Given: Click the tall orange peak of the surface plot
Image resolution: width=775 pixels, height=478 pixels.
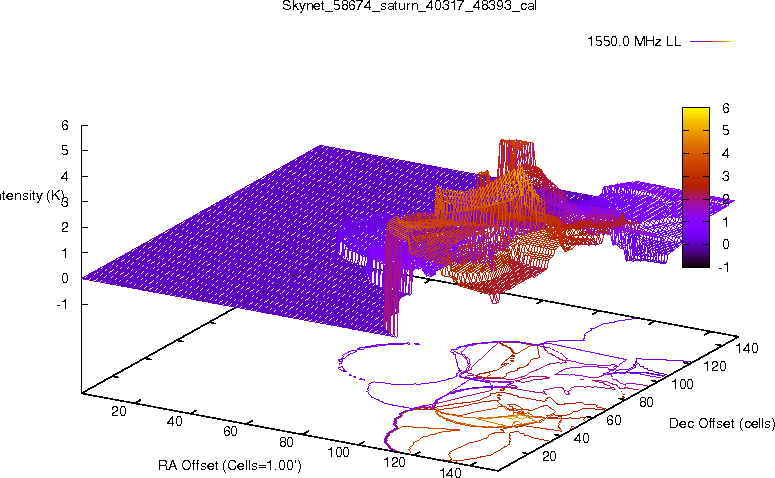Looking at the screenshot, I should 517,156.
